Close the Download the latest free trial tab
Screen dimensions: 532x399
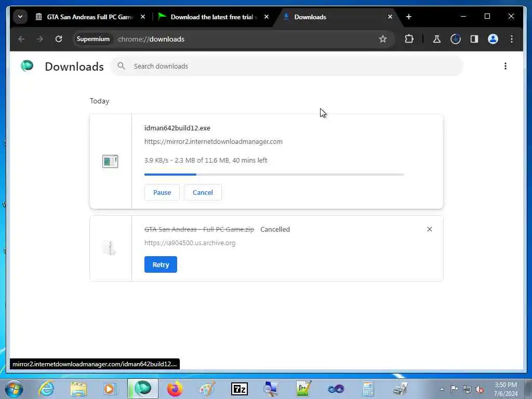(x=267, y=17)
